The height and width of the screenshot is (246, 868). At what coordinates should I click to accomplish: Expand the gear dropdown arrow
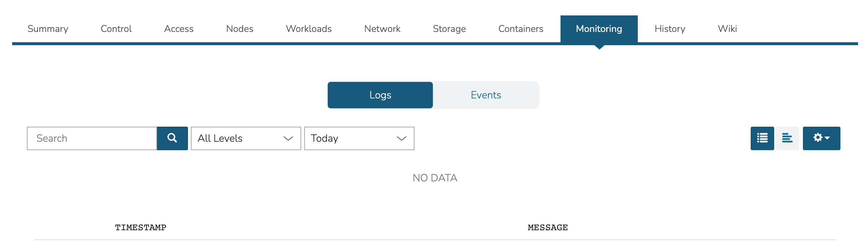pyautogui.click(x=827, y=138)
